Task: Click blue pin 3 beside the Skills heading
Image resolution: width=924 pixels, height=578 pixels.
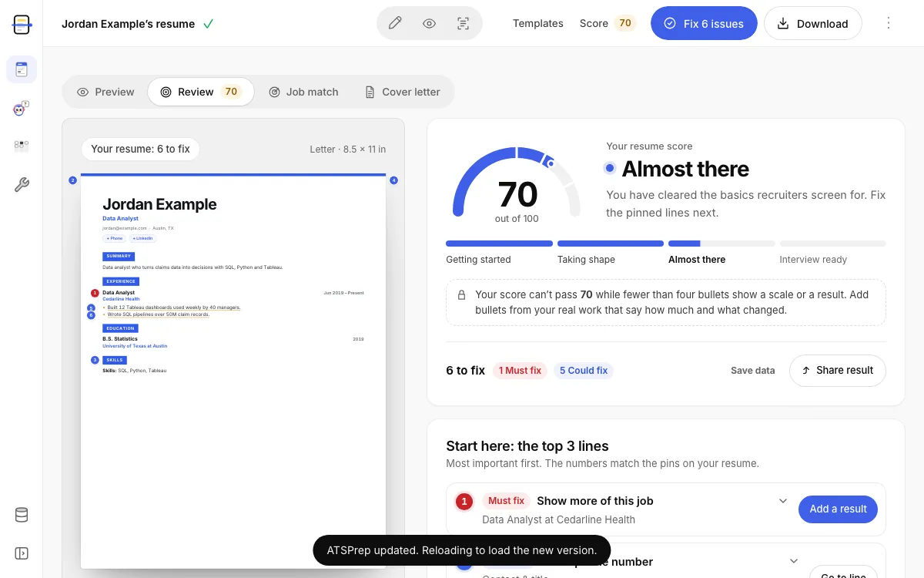Action: coord(95,360)
